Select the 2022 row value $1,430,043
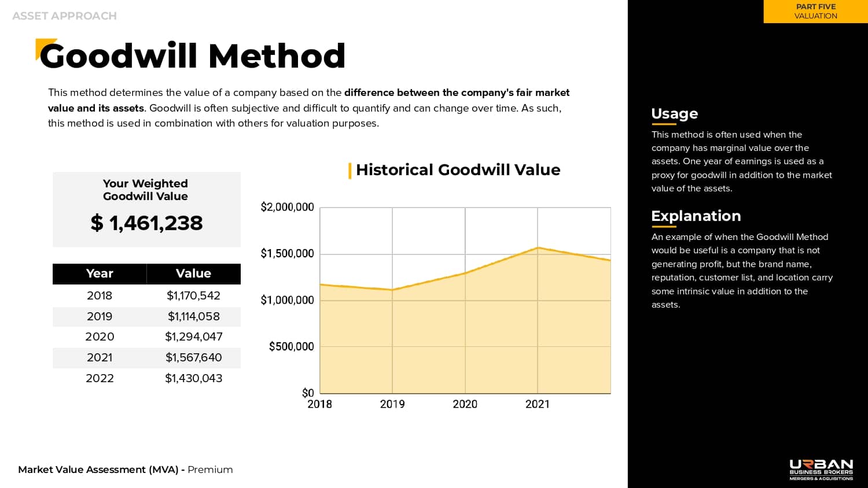 pos(193,378)
